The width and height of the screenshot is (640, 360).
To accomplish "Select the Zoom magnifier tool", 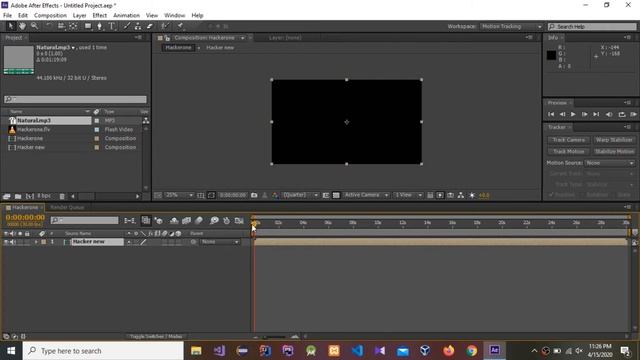I will click(x=34, y=26).
